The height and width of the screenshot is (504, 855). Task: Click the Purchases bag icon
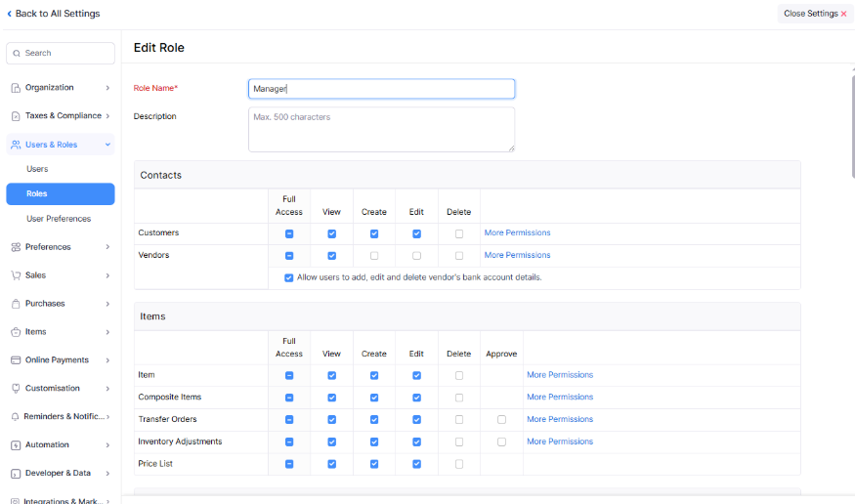(16, 304)
